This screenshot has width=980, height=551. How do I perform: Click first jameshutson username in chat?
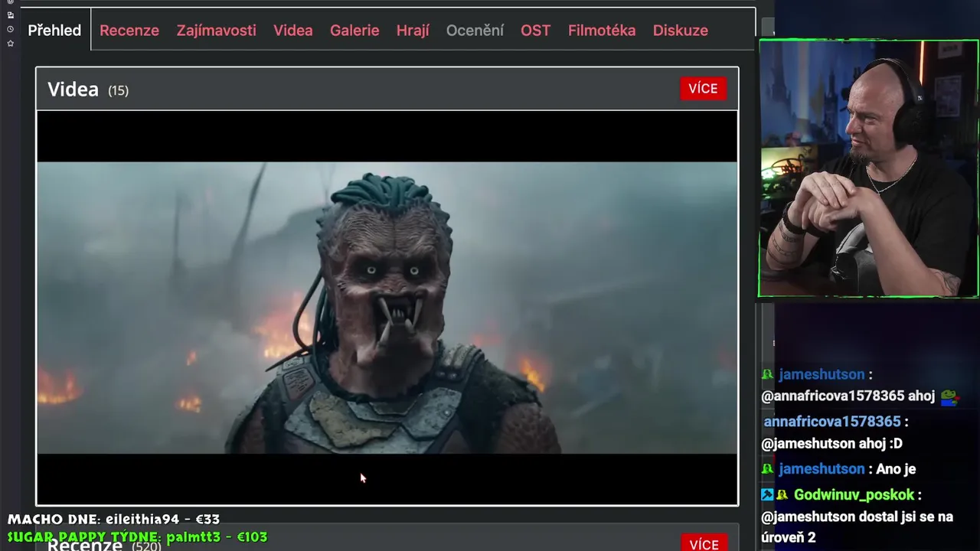click(822, 374)
